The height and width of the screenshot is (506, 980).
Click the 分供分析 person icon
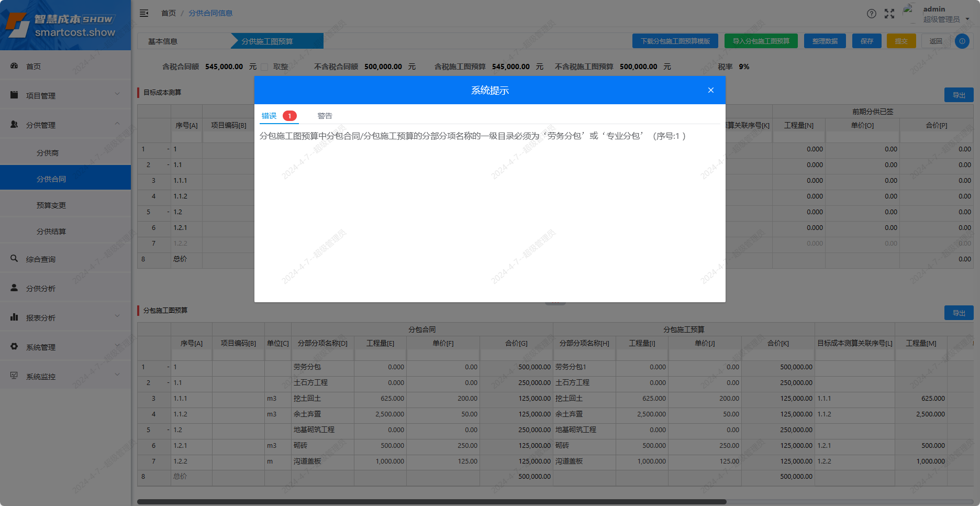point(14,288)
